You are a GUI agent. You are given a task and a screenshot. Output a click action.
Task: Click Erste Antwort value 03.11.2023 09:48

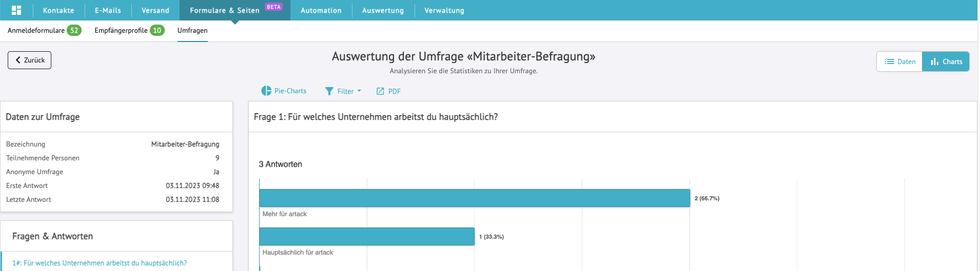(x=192, y=186)
